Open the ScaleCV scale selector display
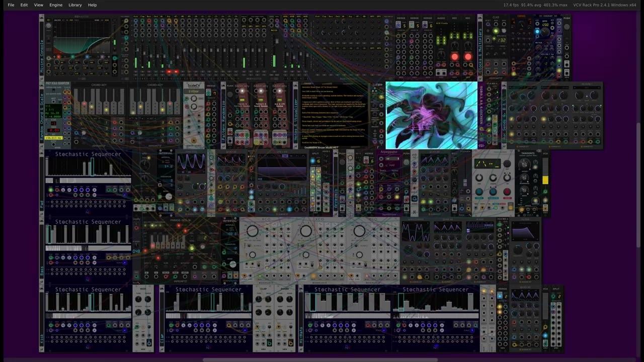644x362 pixels. [193, 91]
